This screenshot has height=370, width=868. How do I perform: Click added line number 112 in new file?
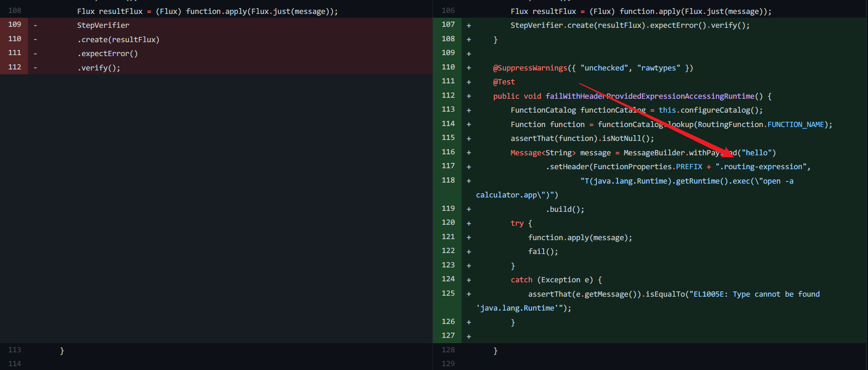[448, 95]
